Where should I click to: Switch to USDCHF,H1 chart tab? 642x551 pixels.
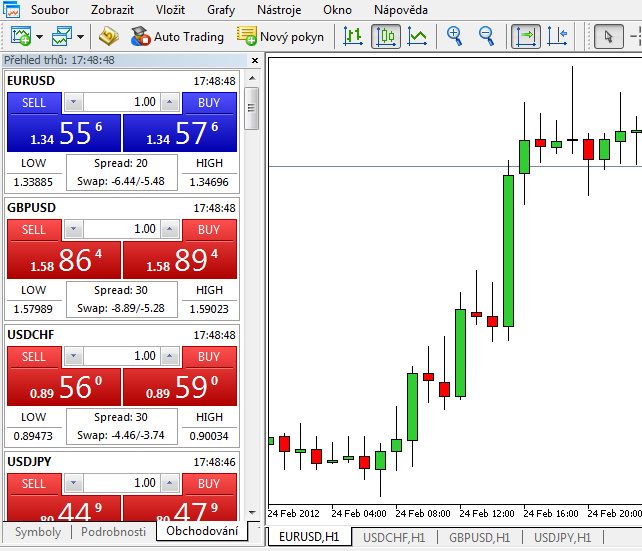pyautogui.click(x=394, y=537)
